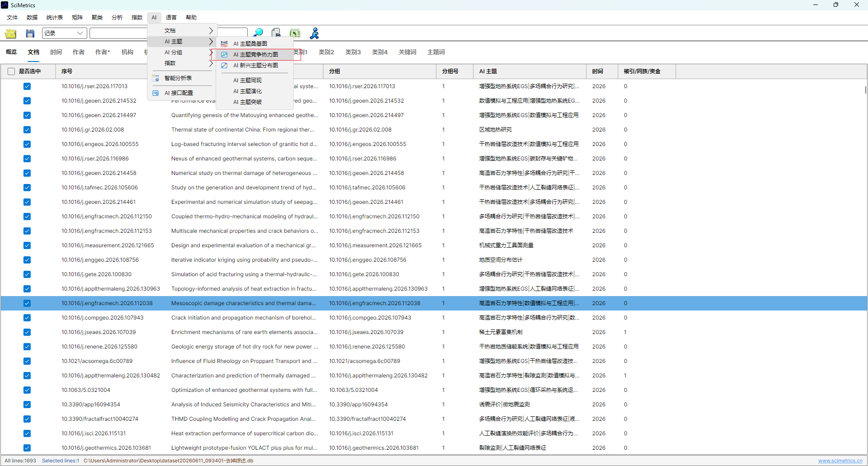Image resolution: width=868 pixels, height=466 pixels.
Task: Open the 统计表 menu
Action: (x=55, y=18)
